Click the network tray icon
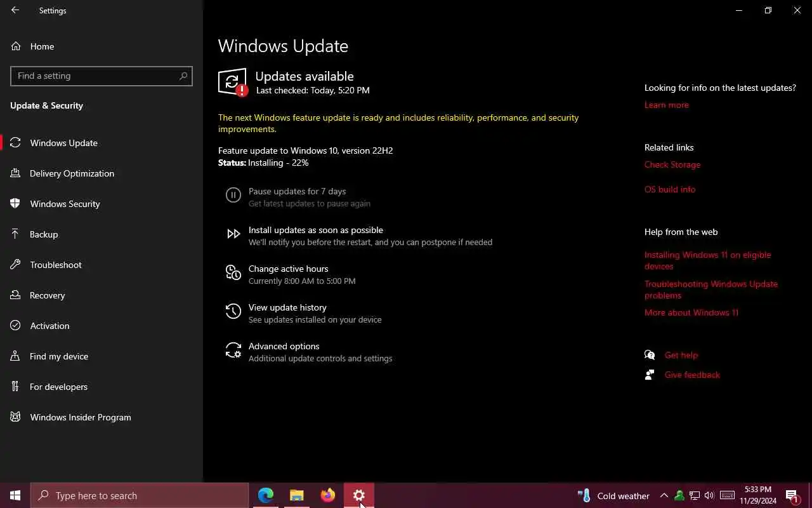The image size is (812, 508). click(x=695, y=495)
